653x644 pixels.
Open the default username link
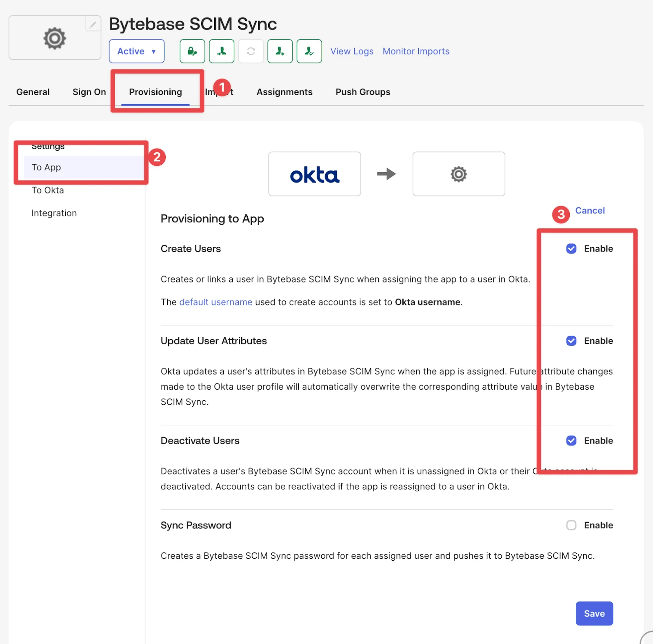point(216,302)
